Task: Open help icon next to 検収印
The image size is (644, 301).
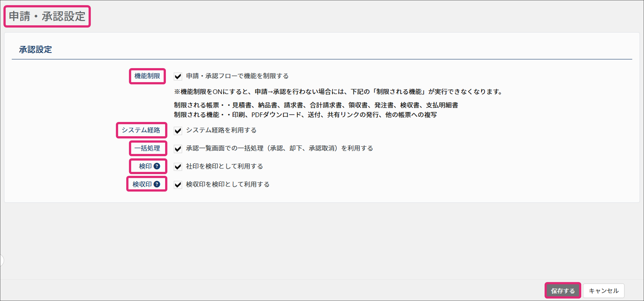Action: coord(157,184)
